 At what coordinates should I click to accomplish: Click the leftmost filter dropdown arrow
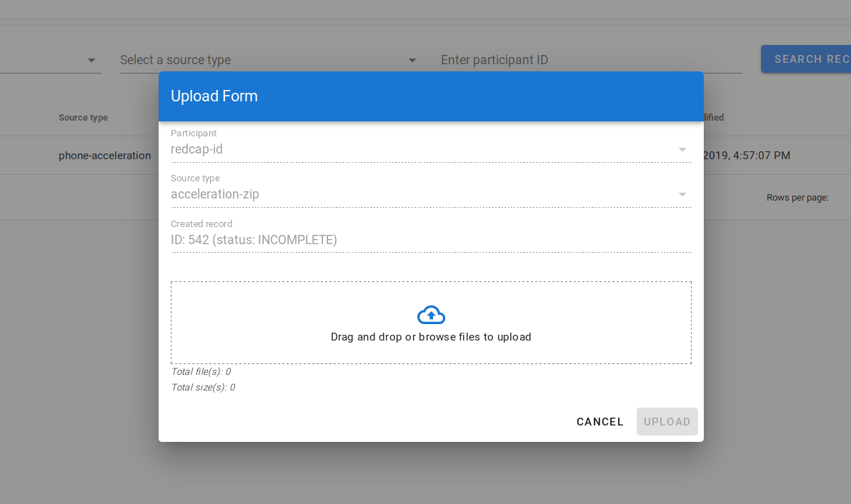(91, 61)
